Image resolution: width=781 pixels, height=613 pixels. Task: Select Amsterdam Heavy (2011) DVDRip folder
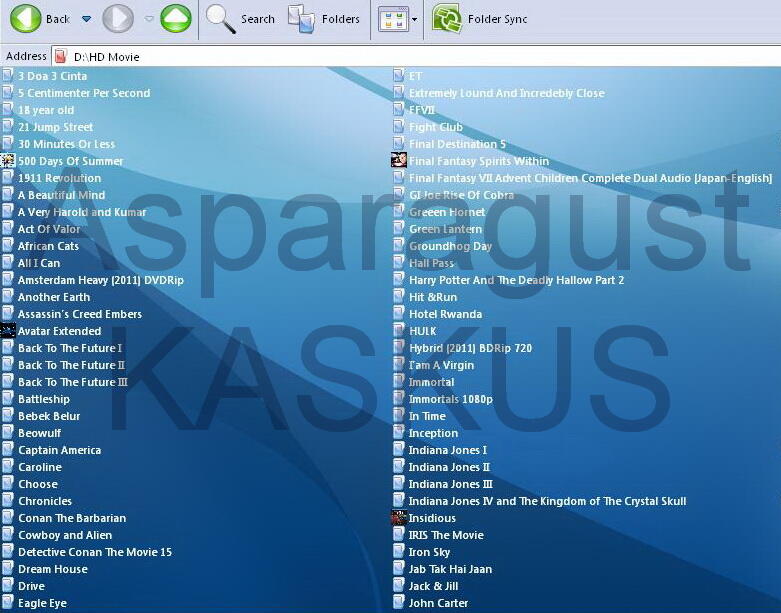tap(101, 280)
